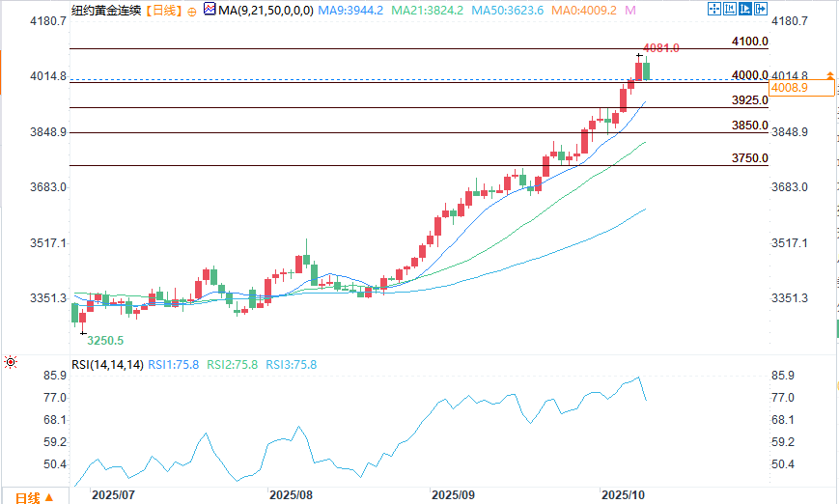Image resolution: width=839 pixels, height=504 pixels.
Task: Click the crosshair cursor tool icon
Action: (714, 9)
